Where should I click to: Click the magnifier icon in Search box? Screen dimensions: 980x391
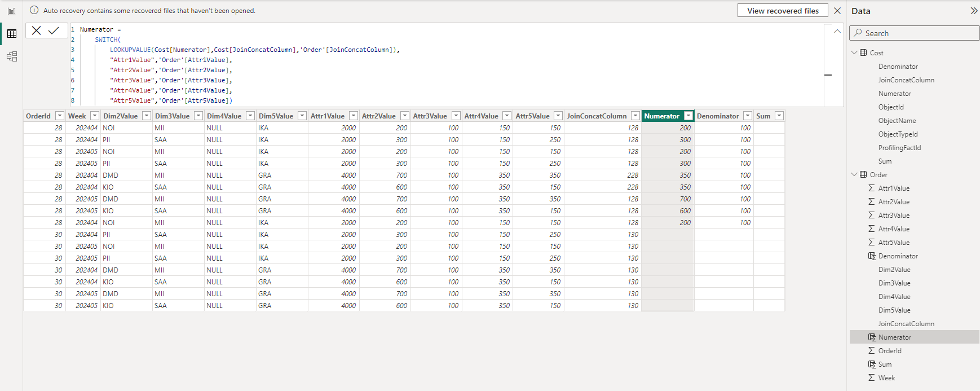pos(858,33)
